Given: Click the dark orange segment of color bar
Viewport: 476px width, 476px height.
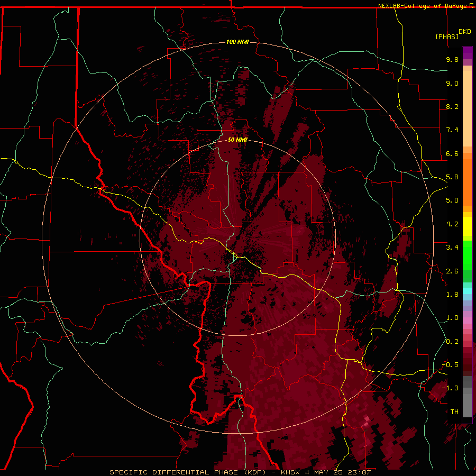Looking at the screenshot, I should click(467, 182).
